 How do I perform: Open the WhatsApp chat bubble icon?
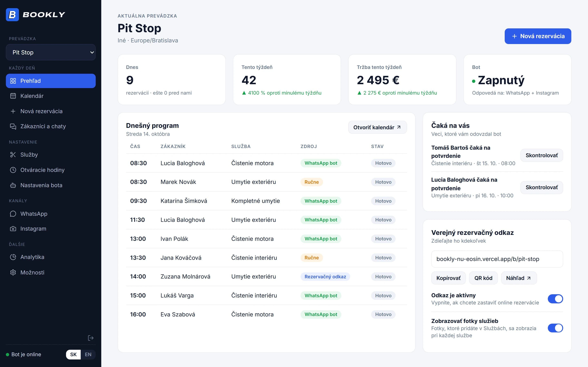click(13, 214)
